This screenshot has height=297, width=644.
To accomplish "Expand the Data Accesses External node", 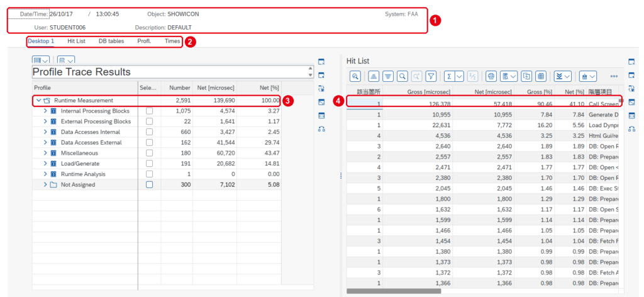I will click(x=45, y=143).
